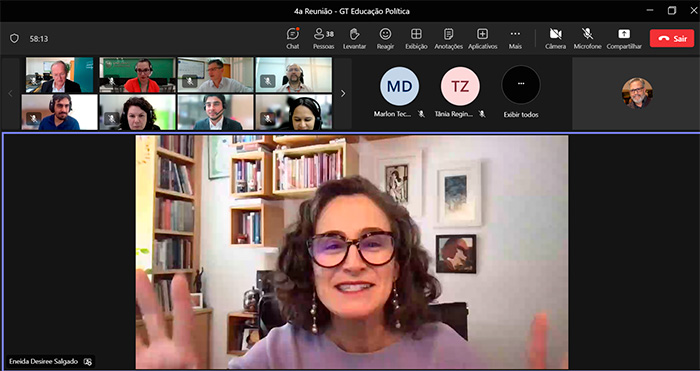Open the Exibição view options
This screenshot has width=700, height=371.
(x=416, y=38)
